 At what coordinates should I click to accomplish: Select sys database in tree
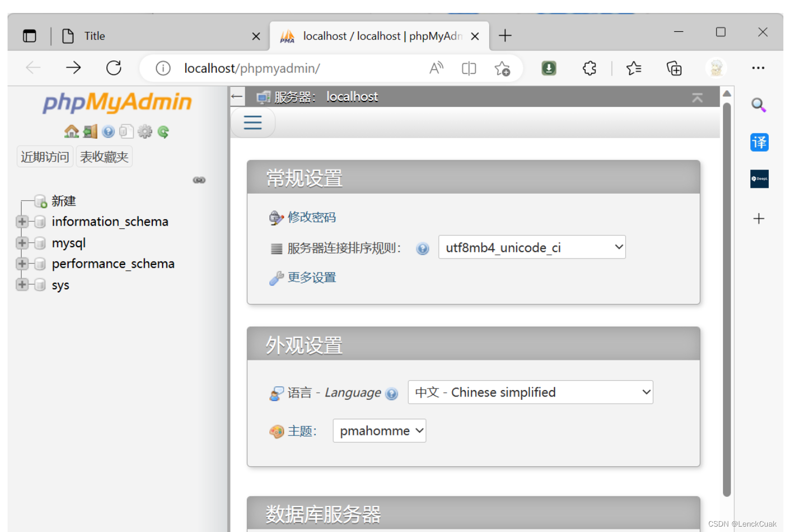[x=60, y=285]
